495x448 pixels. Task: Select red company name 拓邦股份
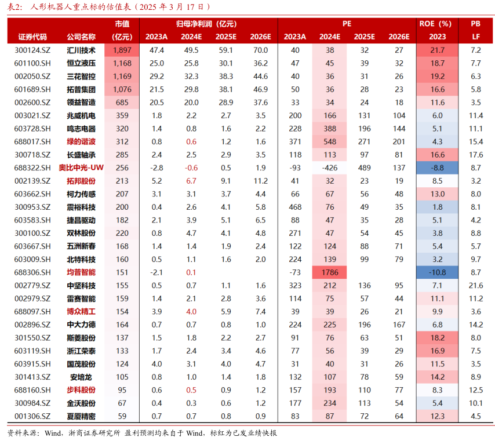click(81, 181)
